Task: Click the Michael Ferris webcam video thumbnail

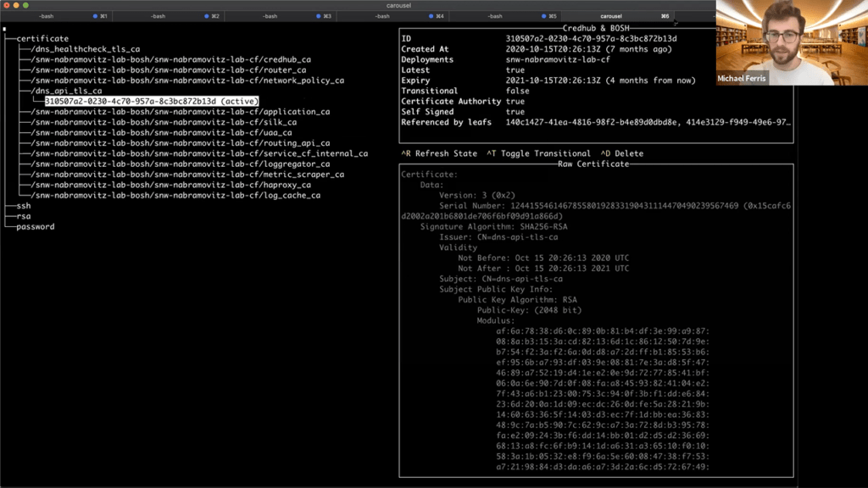Action: coord(793,42)
